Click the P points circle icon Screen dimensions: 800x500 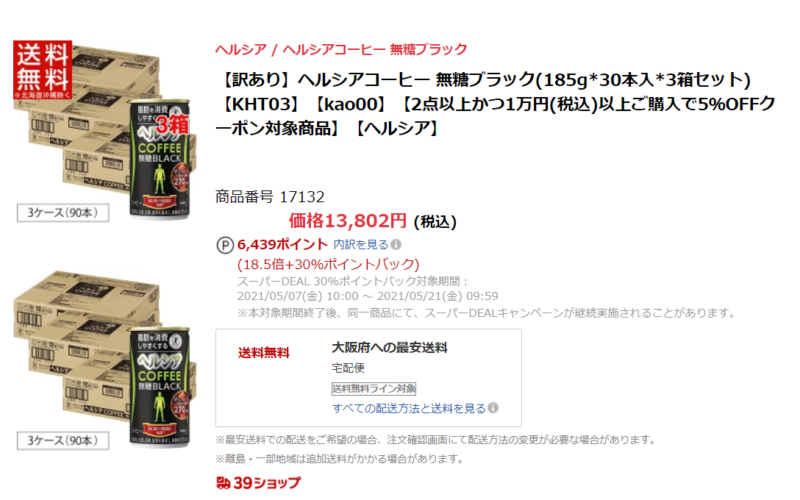[225, 245]
